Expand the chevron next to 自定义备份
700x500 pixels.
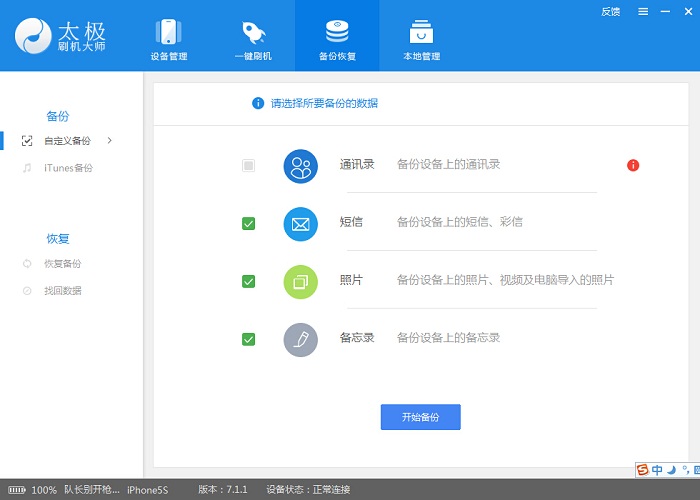coord(109,140)
